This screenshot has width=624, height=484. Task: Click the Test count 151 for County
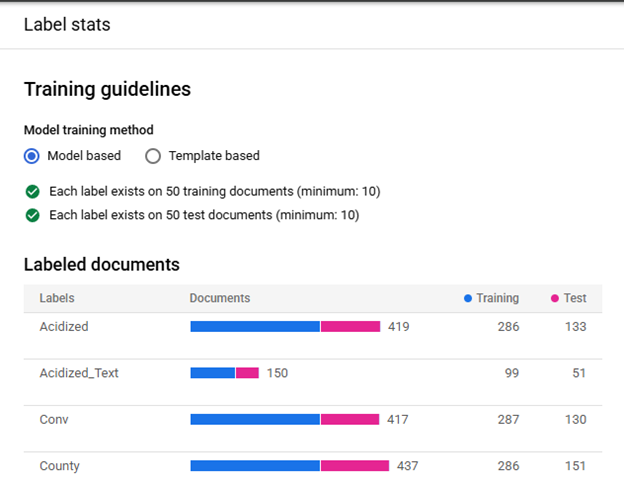pos(575,466)
